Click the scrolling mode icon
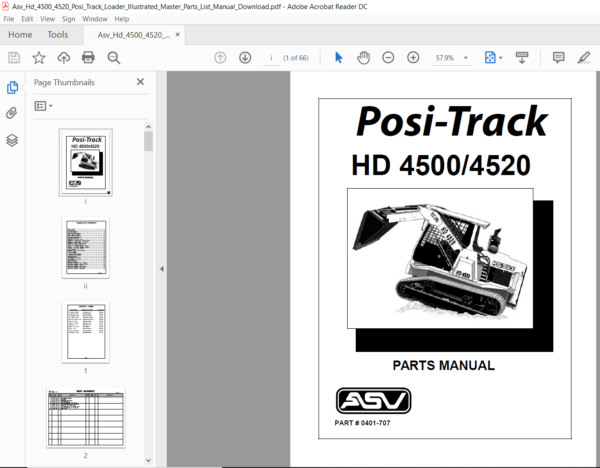The image size is (600, 468). (522, 58)
